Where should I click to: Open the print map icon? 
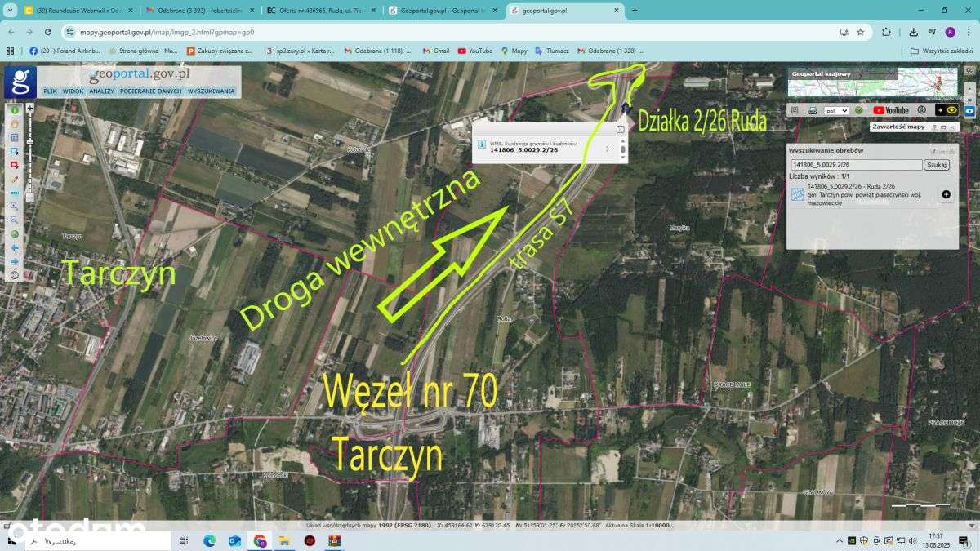(813, 110)
